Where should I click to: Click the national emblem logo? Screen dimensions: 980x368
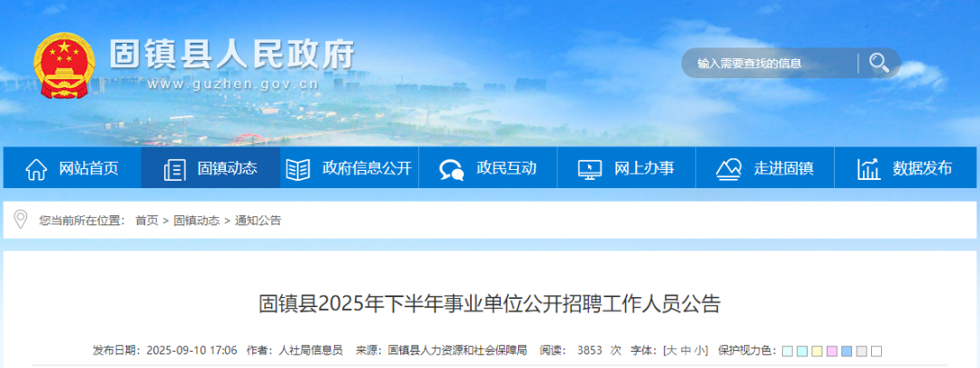click(x=64, y=65)
